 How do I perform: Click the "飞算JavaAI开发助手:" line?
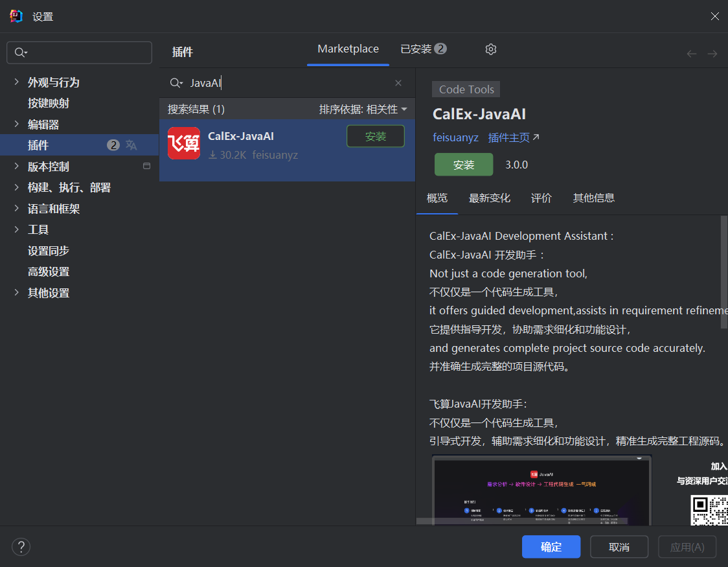pos(478,404)
